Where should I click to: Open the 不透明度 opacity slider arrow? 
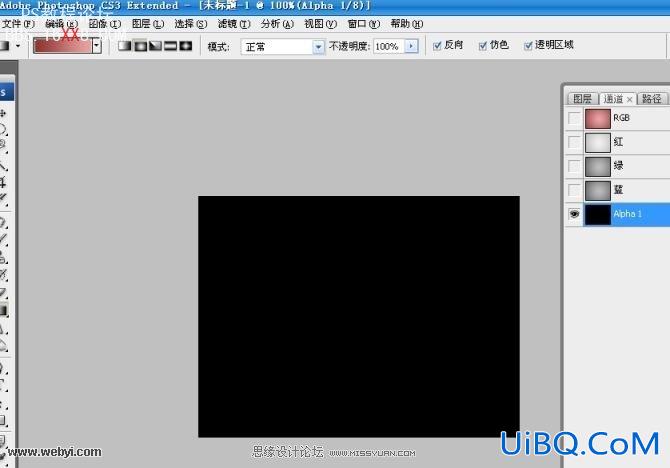point(411,46)
